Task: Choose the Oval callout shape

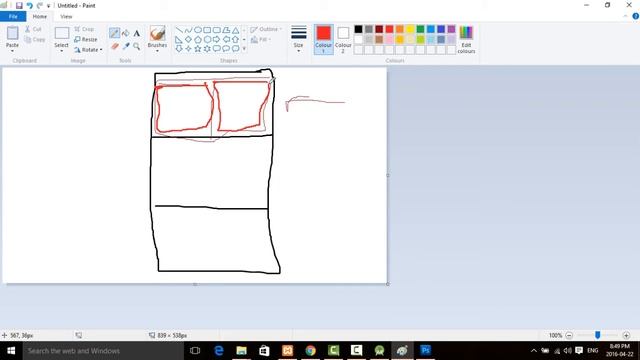Action: [x=226, y=49]
